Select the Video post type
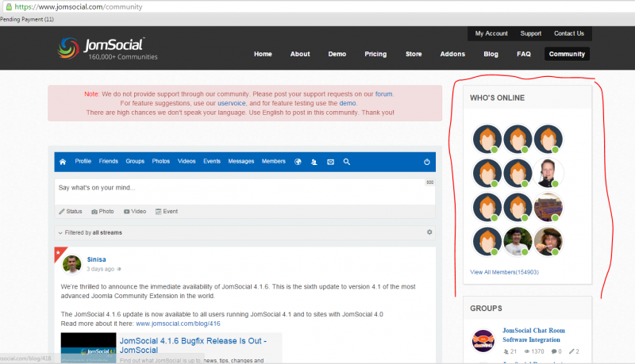Viewport: 635px width, 364px height. [135, 212]
